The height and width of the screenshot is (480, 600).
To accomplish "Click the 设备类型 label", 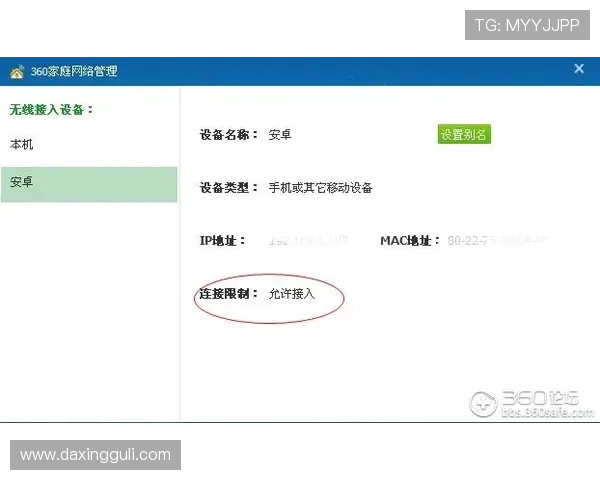I will tap(228, 188).
